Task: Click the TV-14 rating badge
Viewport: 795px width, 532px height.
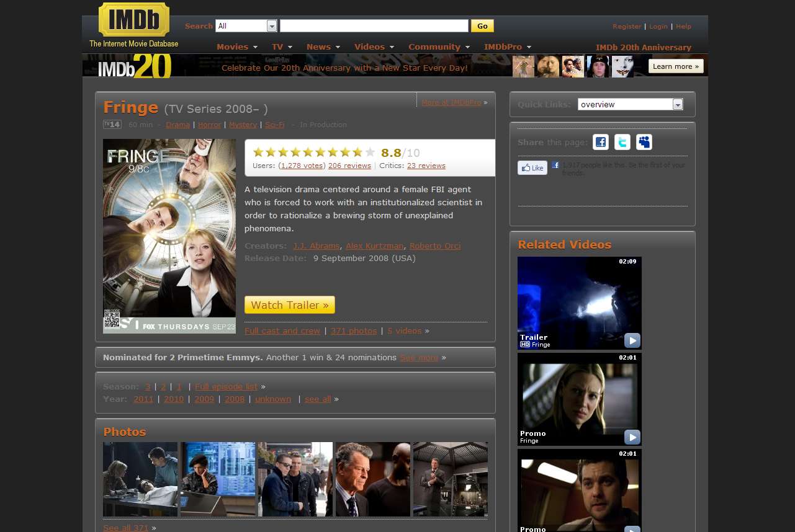Action: click(x=112, y=125)
